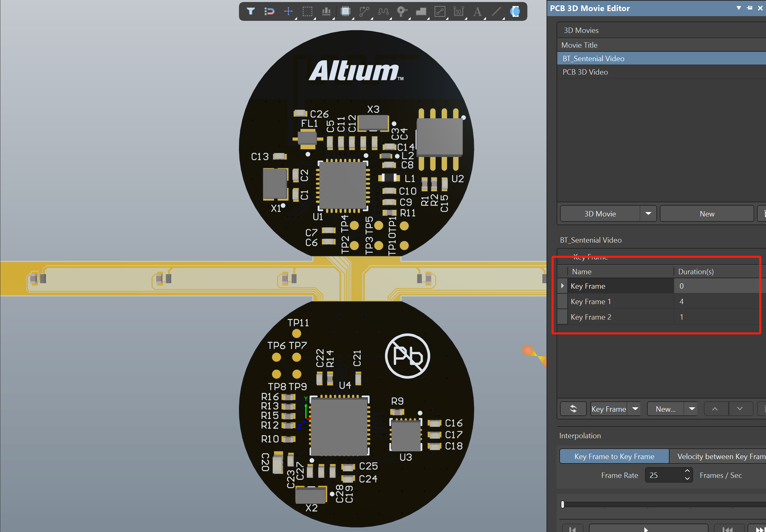Image resolution: width=766 pixels, height=532 pixels.
Task: Expand the Key Frame button dropdown arrow
Action: [x=635, y=409]
